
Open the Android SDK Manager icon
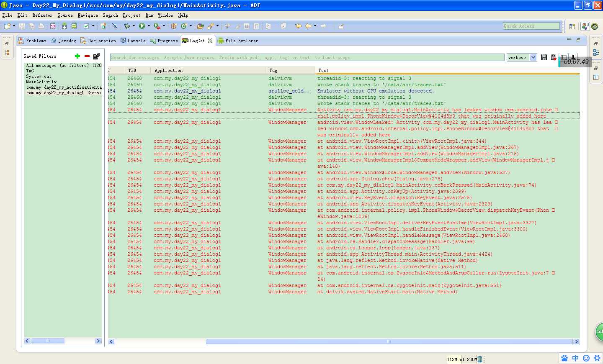point(64,26)
